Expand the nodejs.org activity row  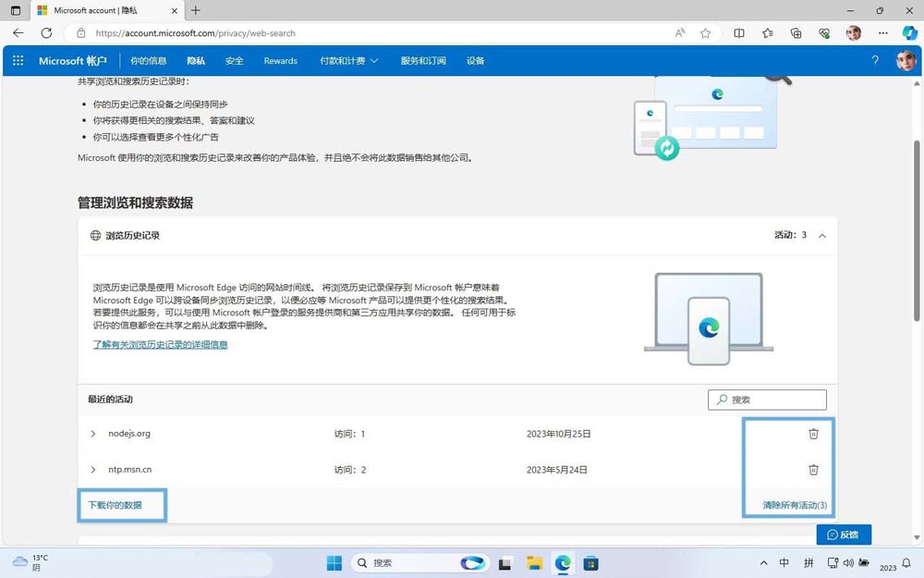coord(92,433)
